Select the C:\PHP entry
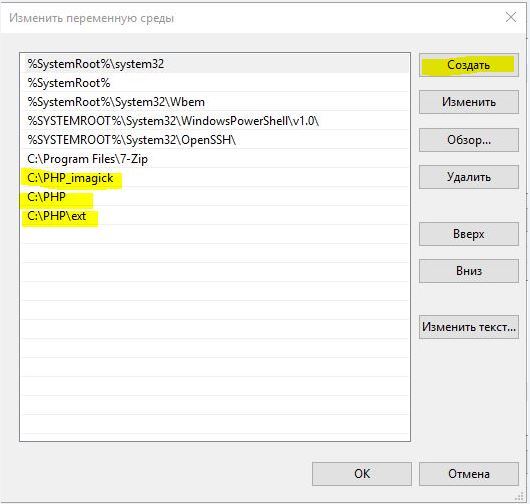This screenshot has width=530, height=504. [216, 197]
